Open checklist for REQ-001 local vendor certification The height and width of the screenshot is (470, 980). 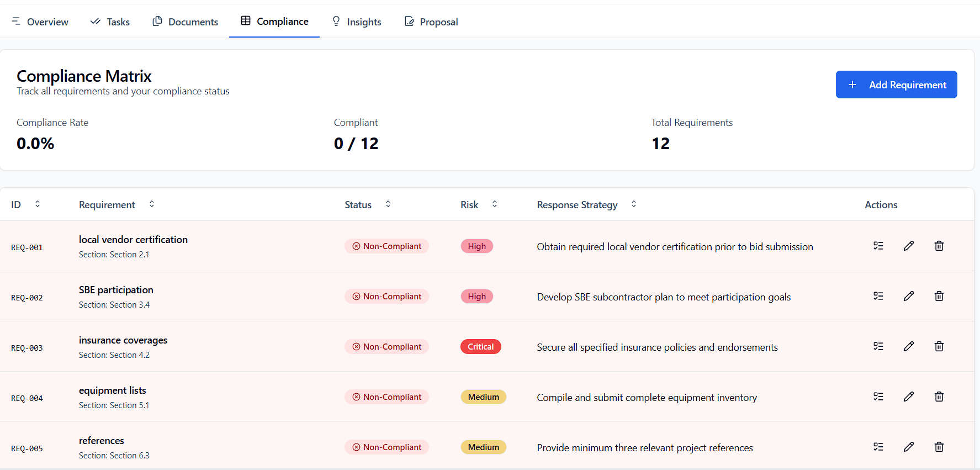[878, 246]
